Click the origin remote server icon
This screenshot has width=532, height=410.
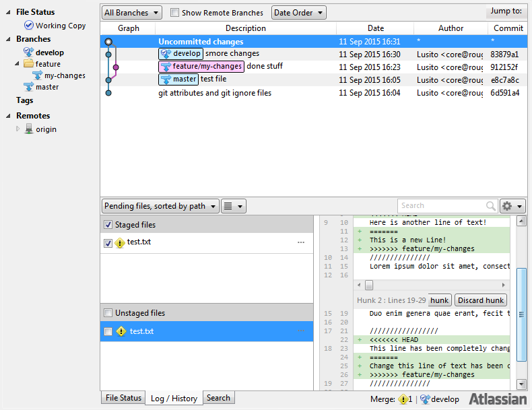coord(29,129)
